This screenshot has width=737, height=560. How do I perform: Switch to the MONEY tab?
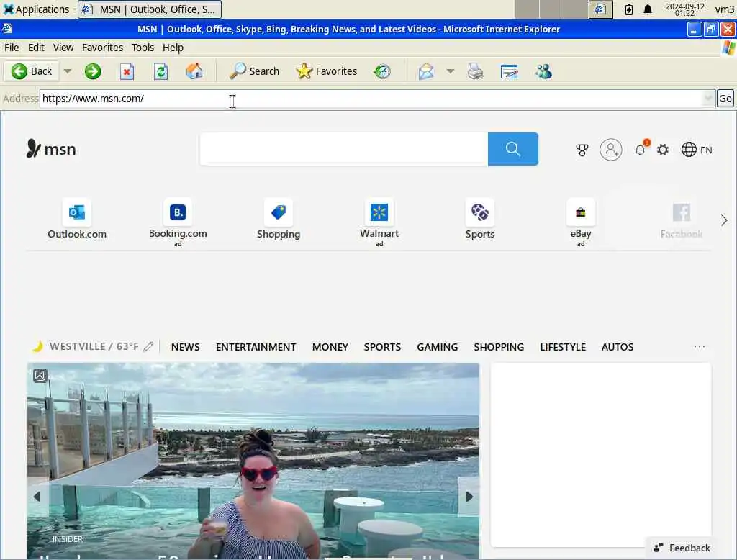pos(330,347)
